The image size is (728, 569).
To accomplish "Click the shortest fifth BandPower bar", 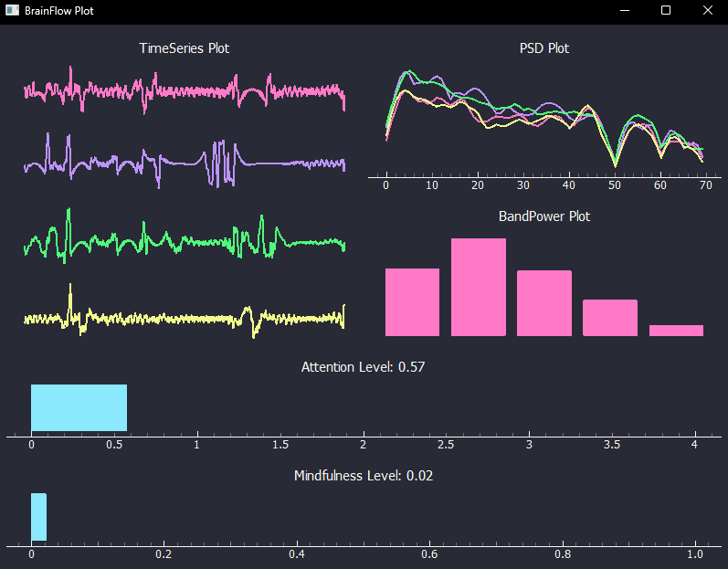I will pos(677,331).
